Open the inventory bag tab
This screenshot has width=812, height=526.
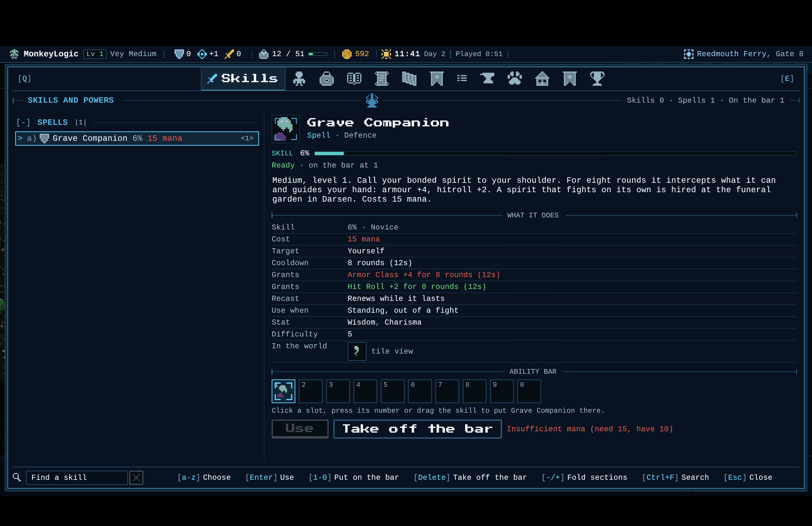pos(326,78)
